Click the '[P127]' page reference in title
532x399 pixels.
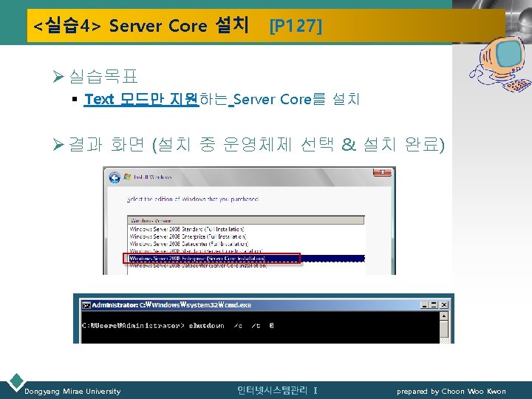[x=296, y=25]
